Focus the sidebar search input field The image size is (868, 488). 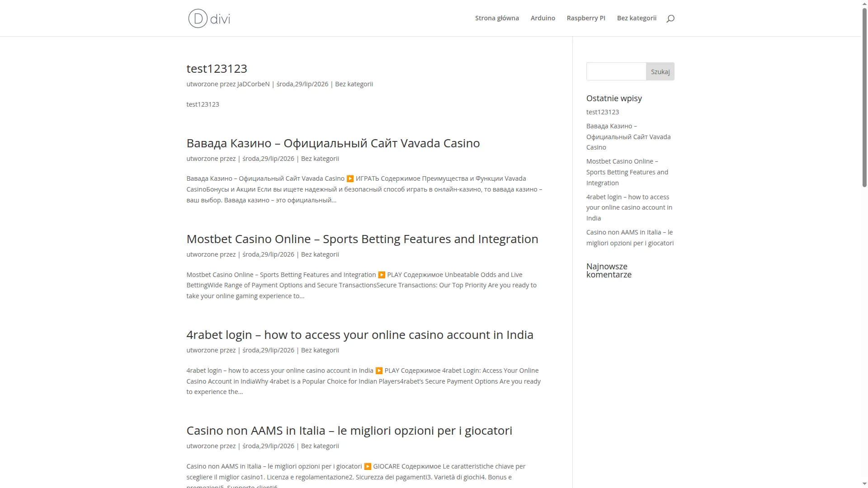(616, 71)
